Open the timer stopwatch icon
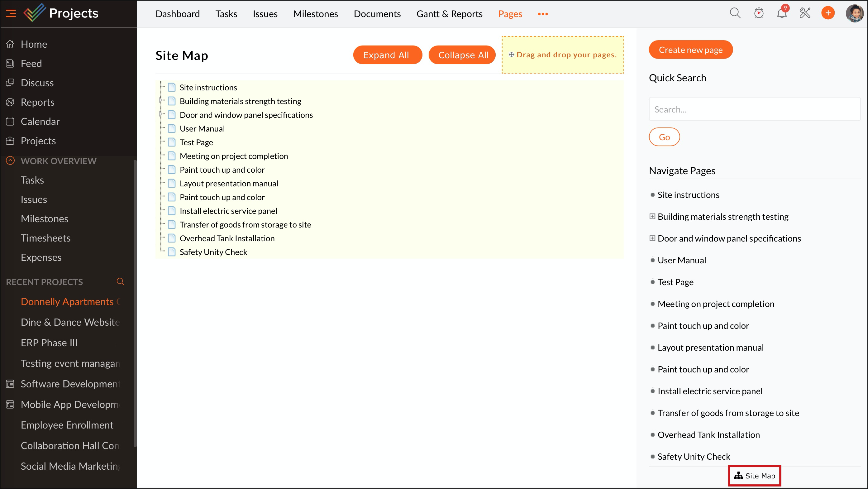Viewport: 868px width, 489px height. (759, 13)
